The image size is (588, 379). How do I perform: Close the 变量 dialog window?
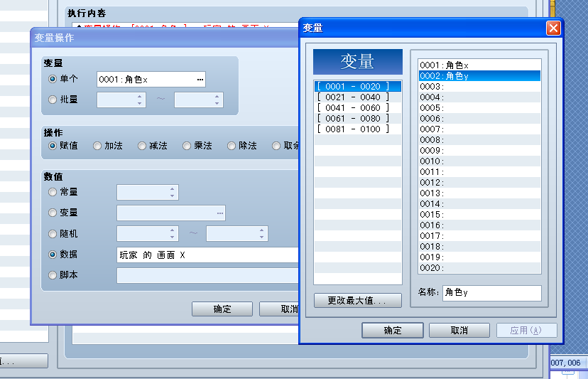click(553, 28)
